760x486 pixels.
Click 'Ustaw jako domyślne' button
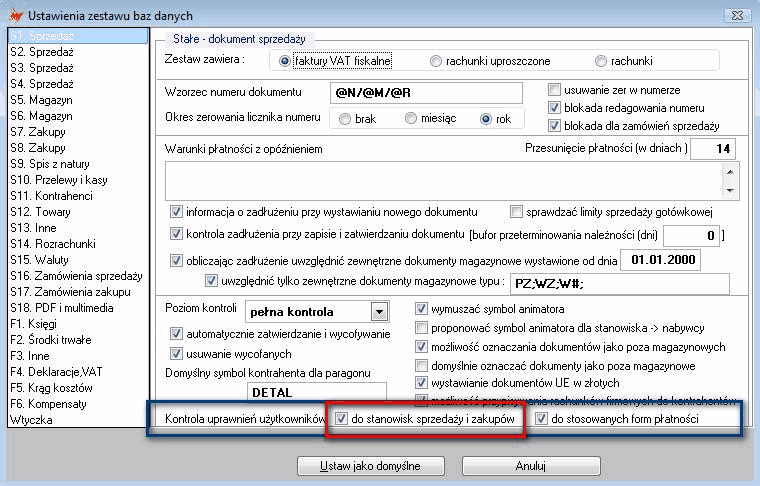[371, 466]
